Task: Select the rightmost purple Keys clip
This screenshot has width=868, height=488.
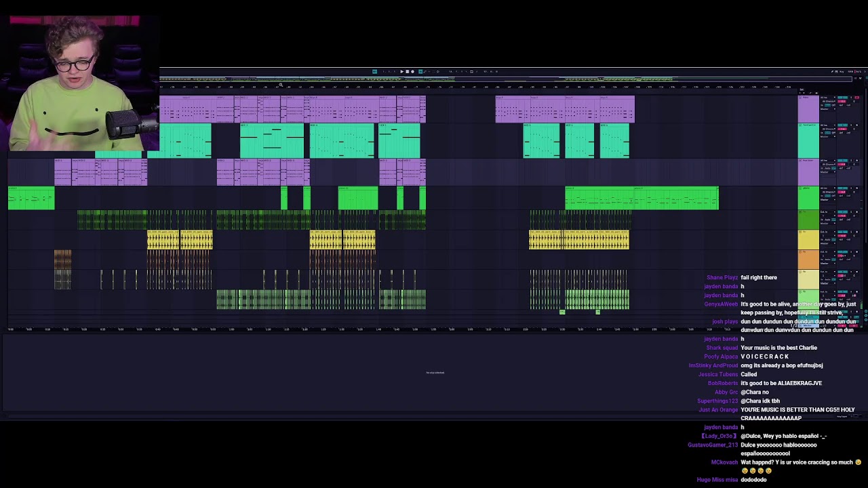Action: [x=618, y=109]
